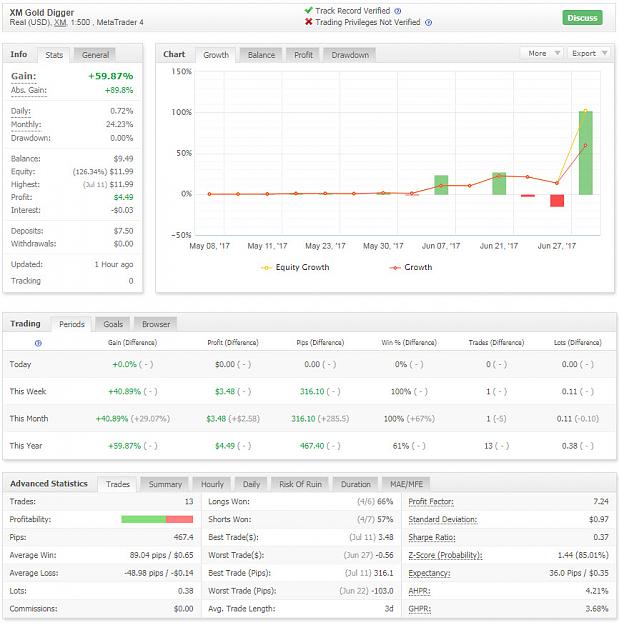Toggle the Growth series legend marker

395,267
